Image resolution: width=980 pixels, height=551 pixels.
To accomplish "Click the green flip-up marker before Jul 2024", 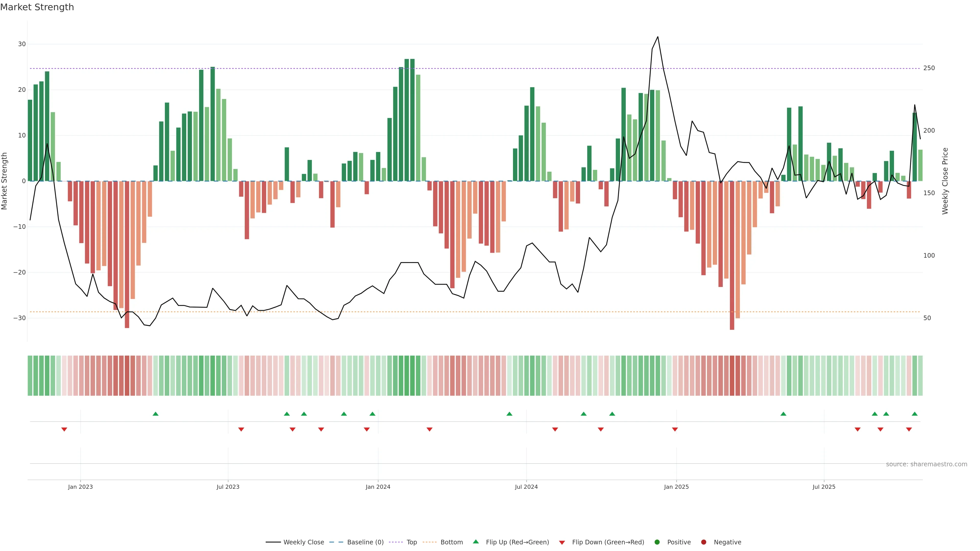I will (x=509, y=414).
